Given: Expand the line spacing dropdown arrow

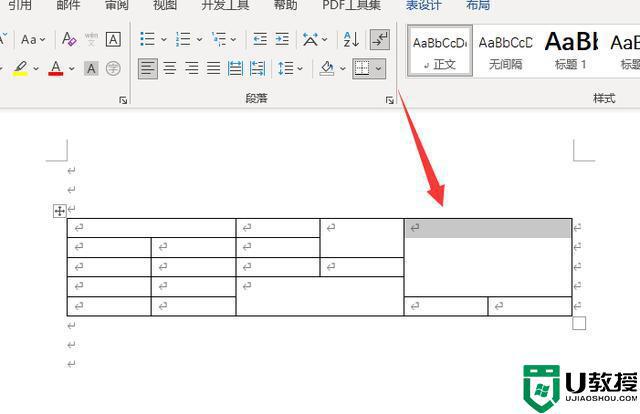Looking at the screenshot, I should click(300, 69).
